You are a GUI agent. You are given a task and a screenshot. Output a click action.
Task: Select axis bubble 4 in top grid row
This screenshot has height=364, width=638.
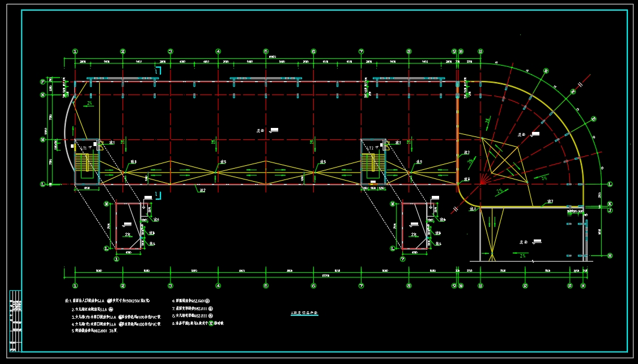pyautogui.click(x=218, y=52)
